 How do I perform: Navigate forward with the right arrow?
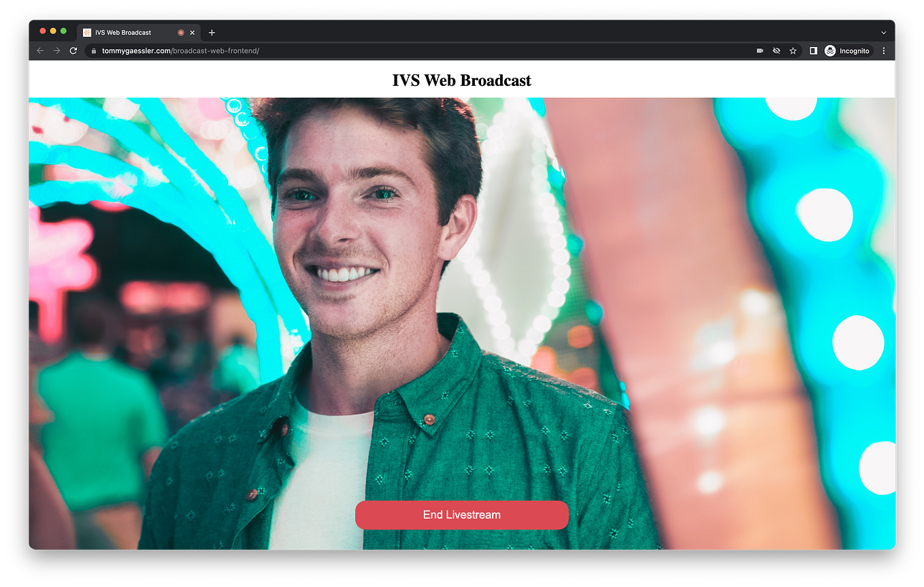tap(56, 50)
